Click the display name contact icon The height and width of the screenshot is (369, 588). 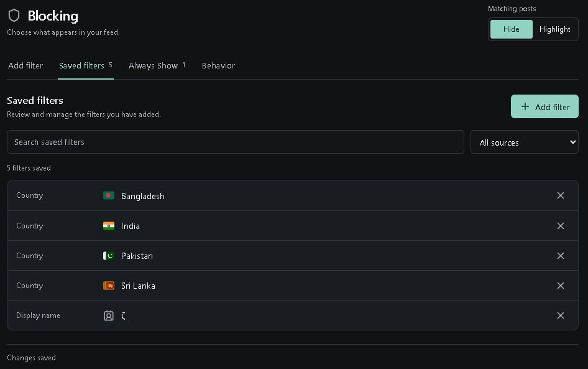109,315
